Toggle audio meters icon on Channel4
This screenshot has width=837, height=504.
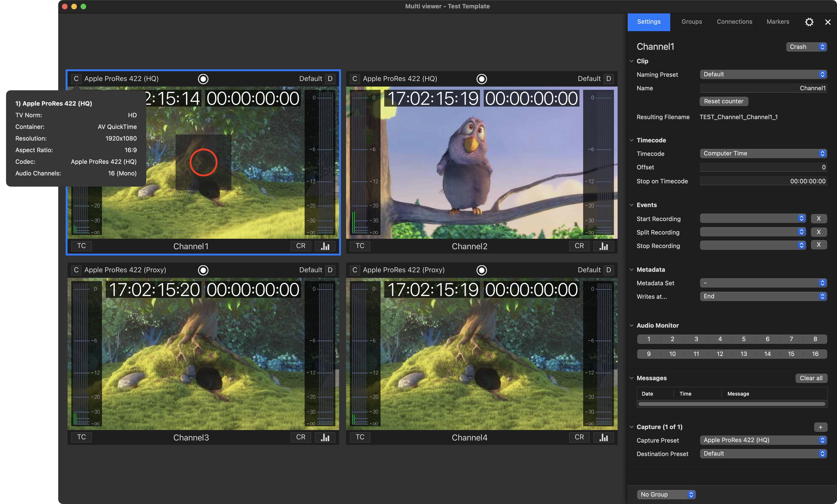(604, 437)
